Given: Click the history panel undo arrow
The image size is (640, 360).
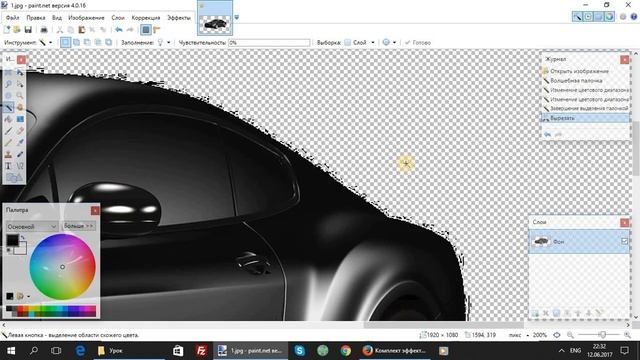Looking at the screenshot, I should (548, 134).
